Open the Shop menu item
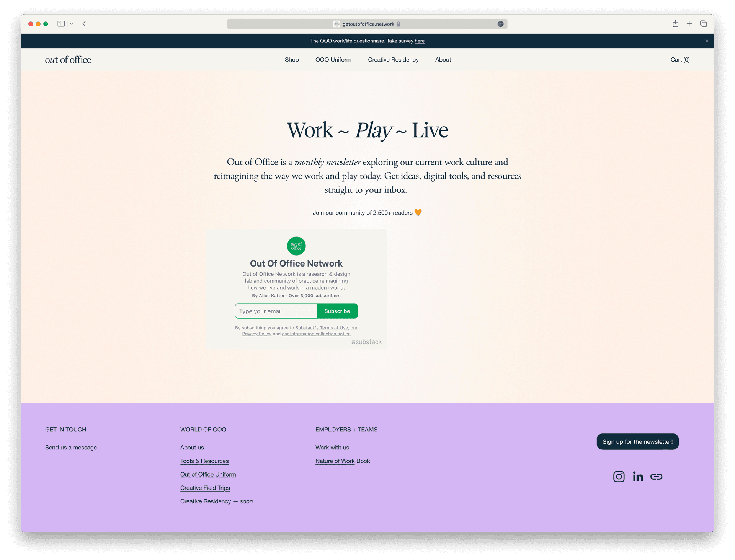 [291, 59]
